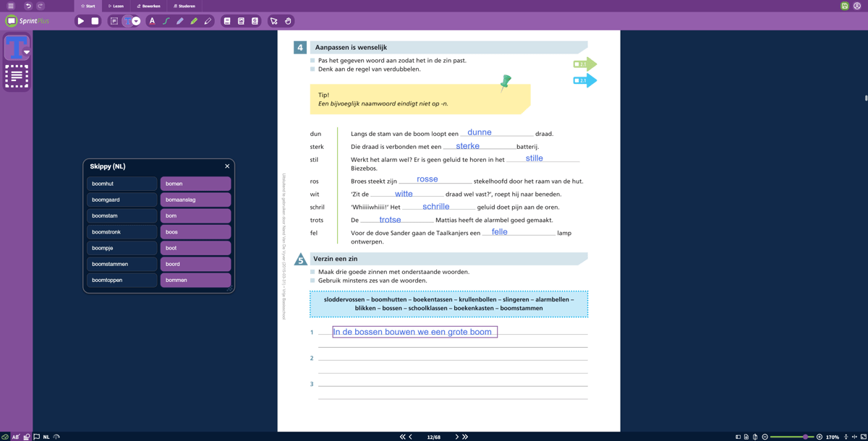Click the undo arrow icon
Viewport: 868px width, 441px height.
28,6
